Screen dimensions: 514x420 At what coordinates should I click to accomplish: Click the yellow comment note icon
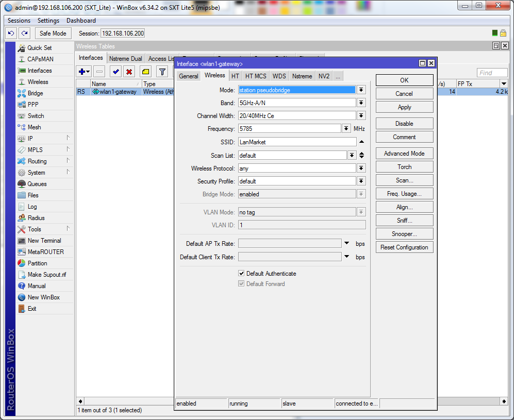click(145, 72)
